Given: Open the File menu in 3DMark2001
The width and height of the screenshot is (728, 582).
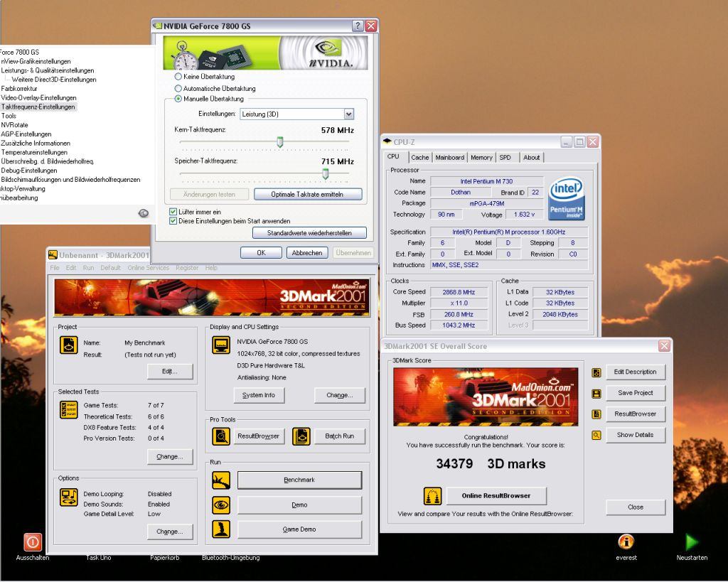Looking at the screenshot, I should 55,268.
